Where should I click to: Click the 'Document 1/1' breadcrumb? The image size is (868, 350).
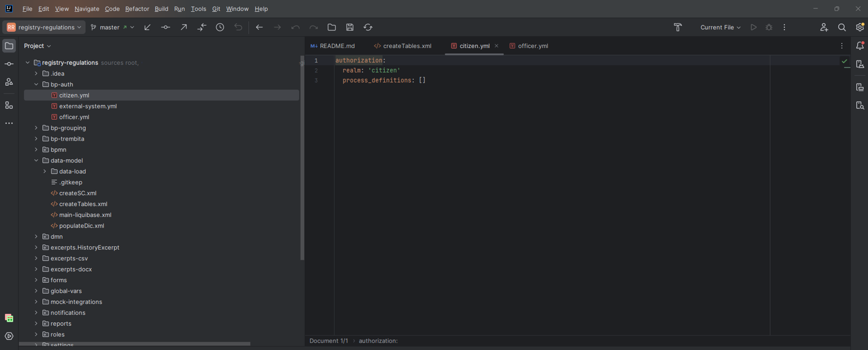pyautogui.click(x=329, y=341)
